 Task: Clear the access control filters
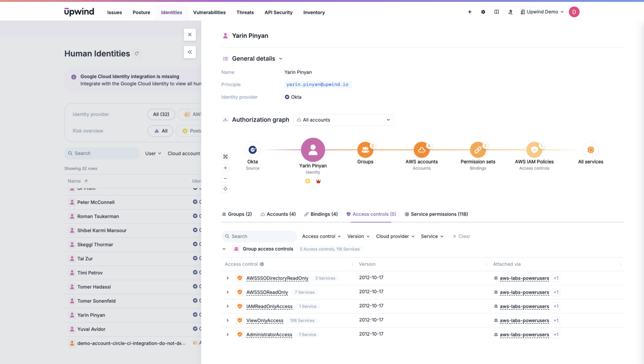(x=461, y=236)
